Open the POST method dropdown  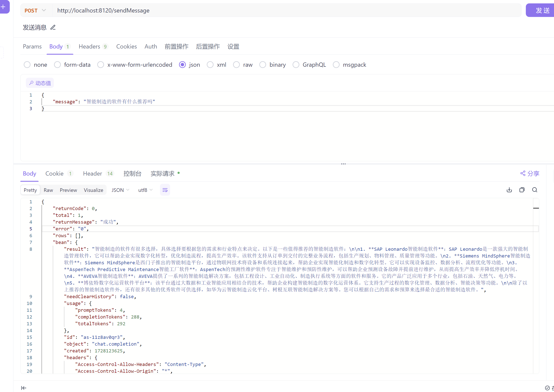35,10
